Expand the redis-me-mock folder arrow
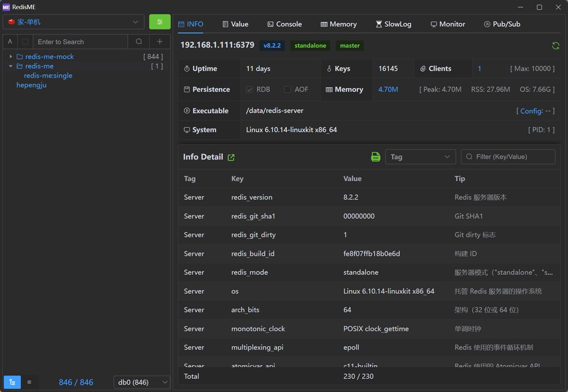 [11, 56]
